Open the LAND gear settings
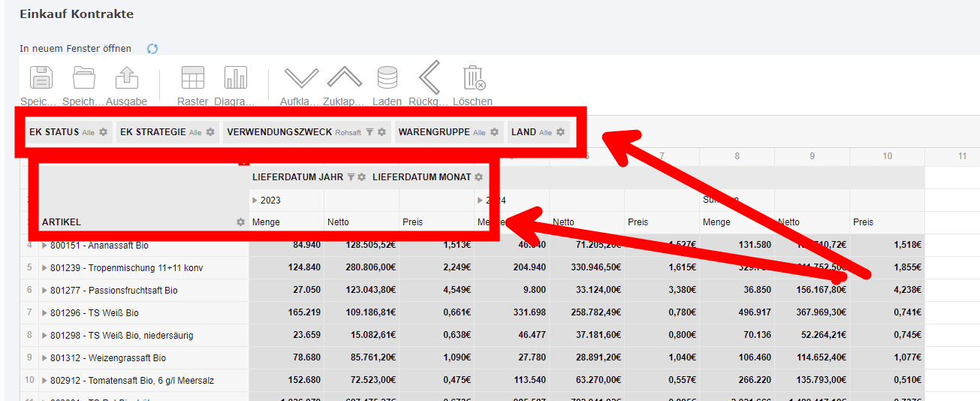Viewport: 980px width, 401px height. pos(560,132)
